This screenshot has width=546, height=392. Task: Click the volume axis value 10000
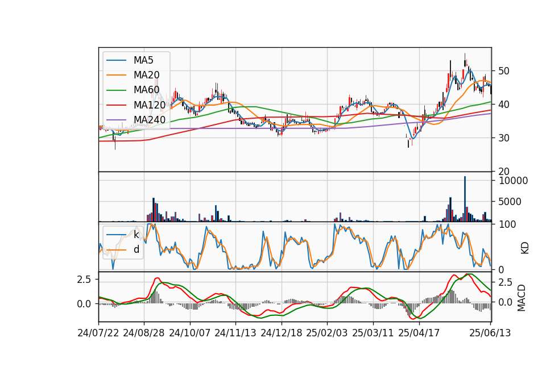[513, 181]
